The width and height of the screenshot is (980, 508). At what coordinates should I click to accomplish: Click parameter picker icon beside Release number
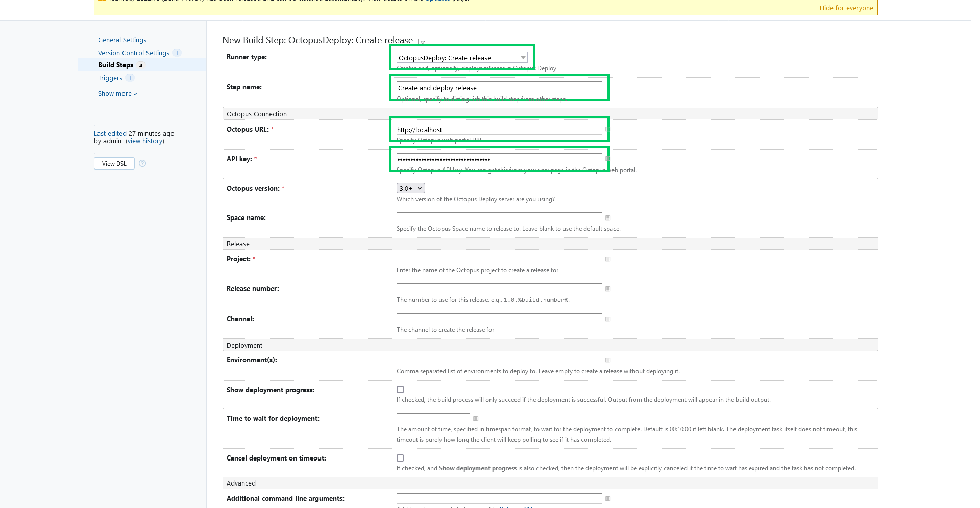pos(608,289)
